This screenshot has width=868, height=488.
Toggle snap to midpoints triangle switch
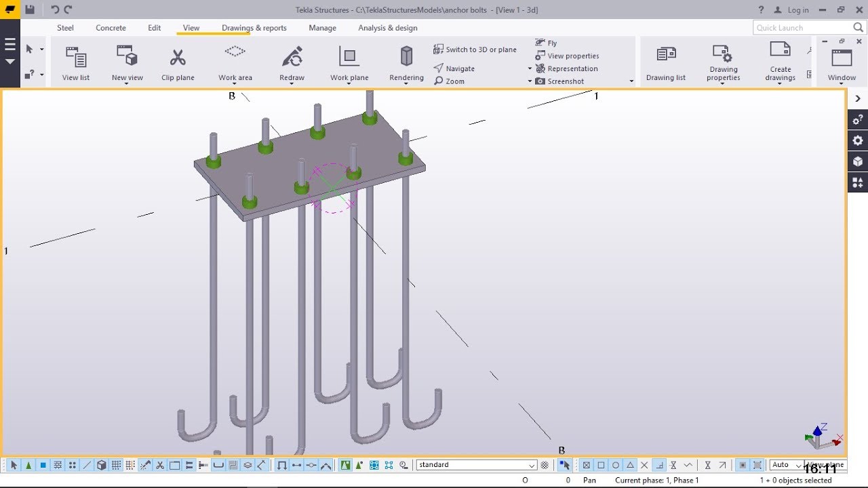tap(630, 465)
